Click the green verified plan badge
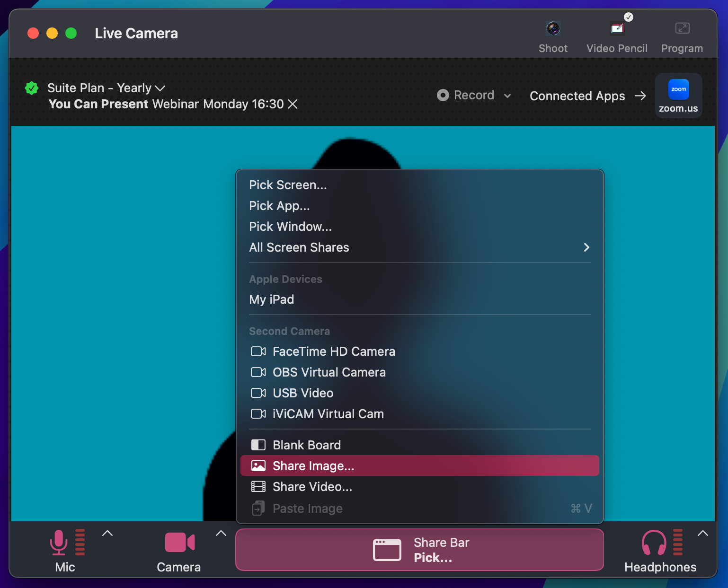The image size is (728, 588). click(32, 88)
